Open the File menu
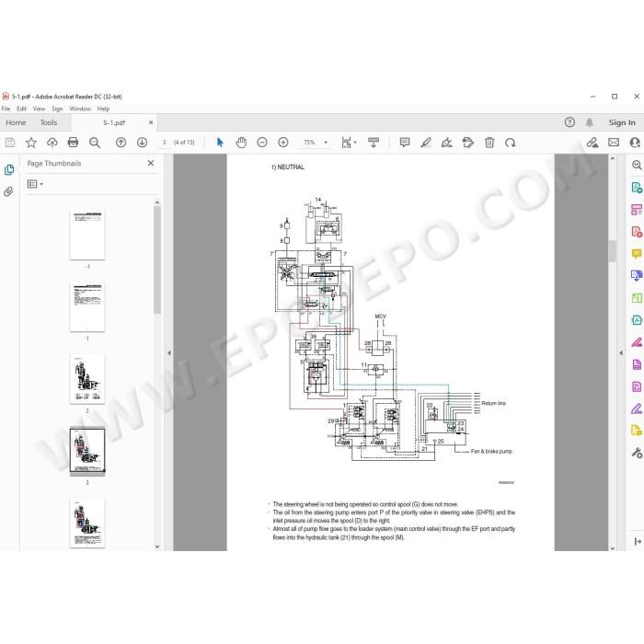Screen dimensions: 644x644 (x=6, y=109)
